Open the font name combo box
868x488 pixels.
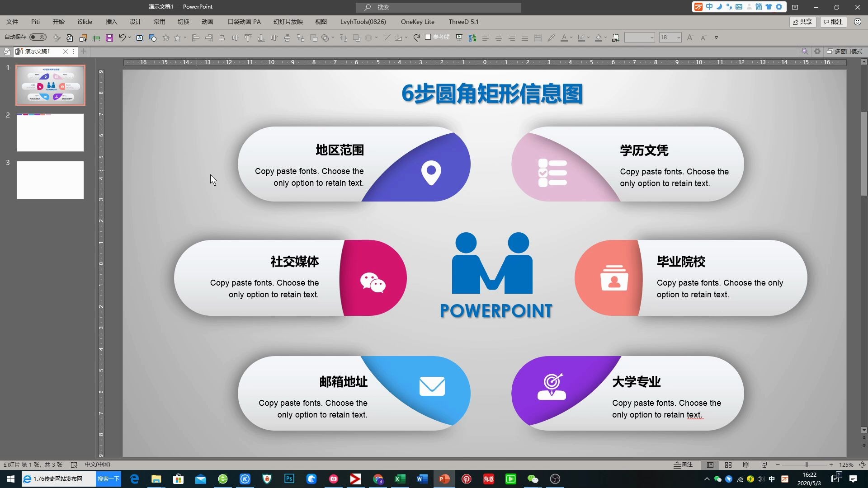[x=639, y=38]
